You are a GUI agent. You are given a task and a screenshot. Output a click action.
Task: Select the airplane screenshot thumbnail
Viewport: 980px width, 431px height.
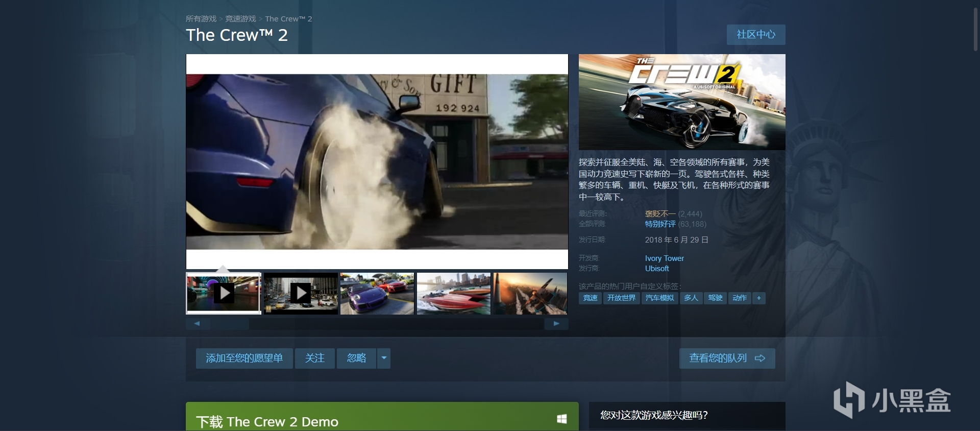530,293
